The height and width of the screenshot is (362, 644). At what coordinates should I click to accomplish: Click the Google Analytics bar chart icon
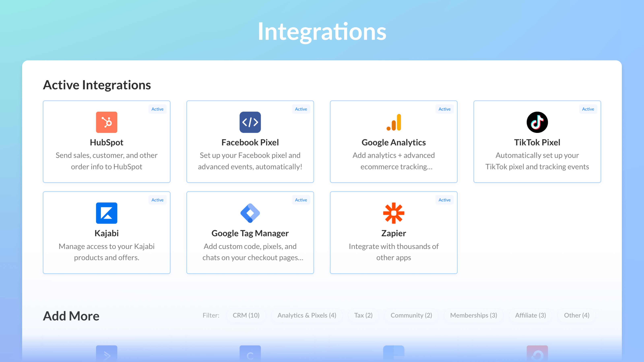point(393,122)
